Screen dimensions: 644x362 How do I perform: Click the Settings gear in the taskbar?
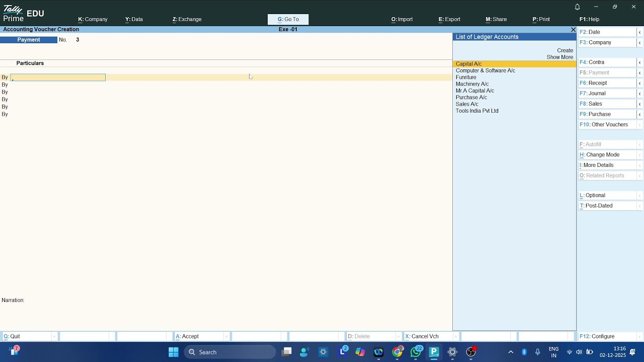pos(452,352)
